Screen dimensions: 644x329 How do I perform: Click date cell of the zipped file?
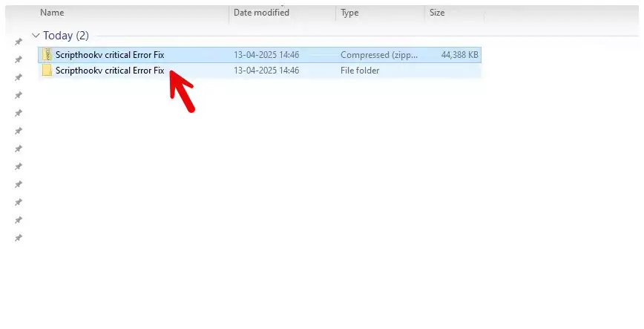[x=266, y=55]
